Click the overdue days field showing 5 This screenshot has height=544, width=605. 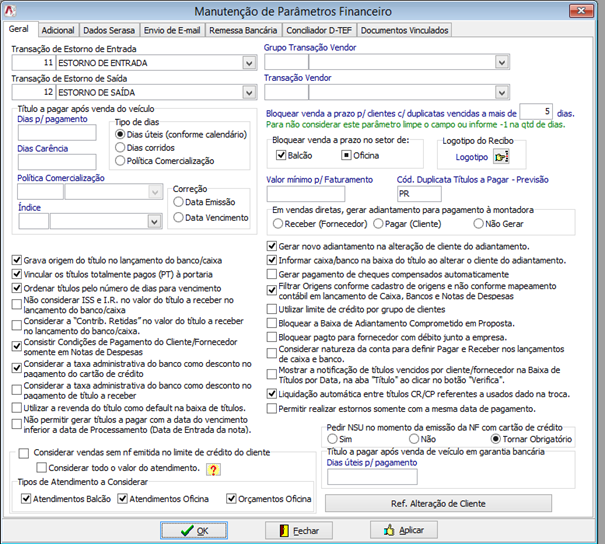(536, 112)
